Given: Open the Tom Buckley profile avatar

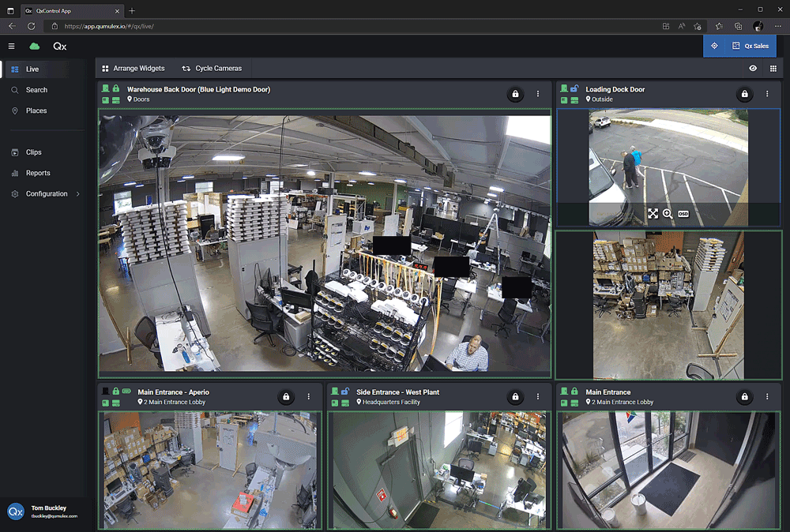Looking at the screenshot, I should pyautogui.click(x=14, y=511).
